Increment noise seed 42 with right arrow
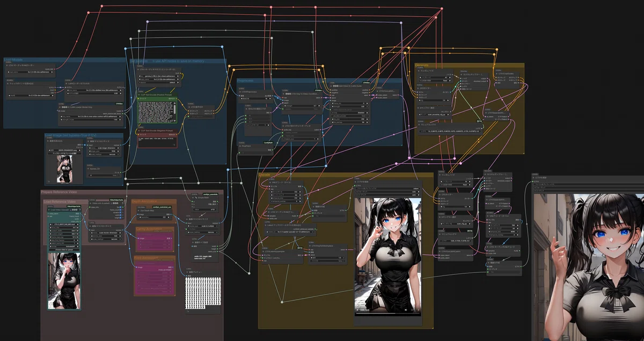The width and height of the screenshot is (644, 341). click(x=449, y=77)
